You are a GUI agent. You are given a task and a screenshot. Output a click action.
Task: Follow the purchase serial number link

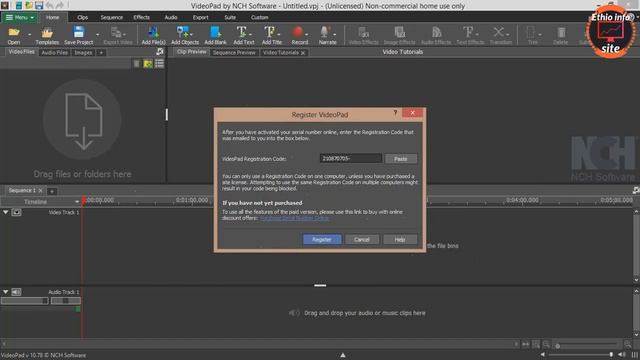click(294, 218)
